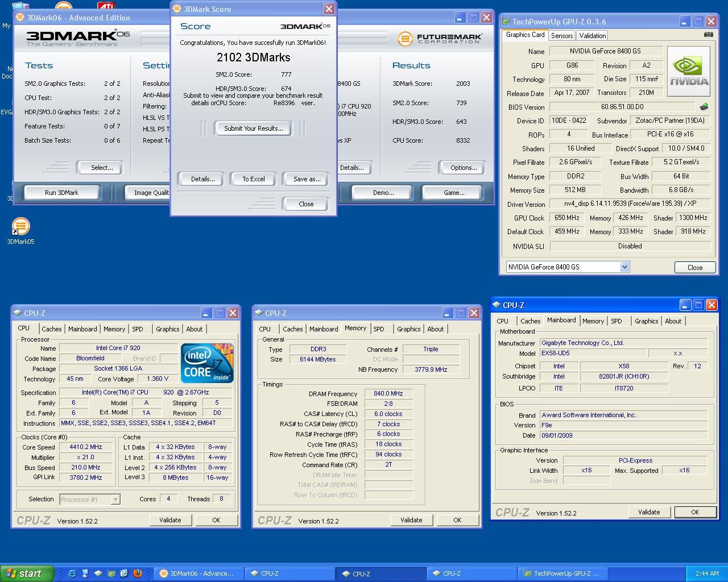
Task: Click the Driver Version field in GPU-Z
Action: (x=630, y=203)
